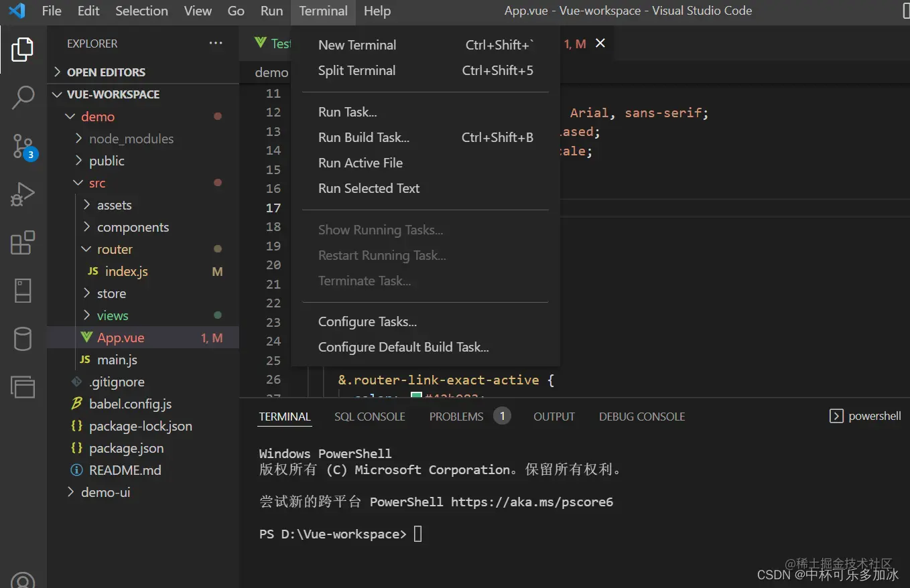This screenshot has width=910, height=588.
Task: Open the Extensions view icon
Action: 23,243
